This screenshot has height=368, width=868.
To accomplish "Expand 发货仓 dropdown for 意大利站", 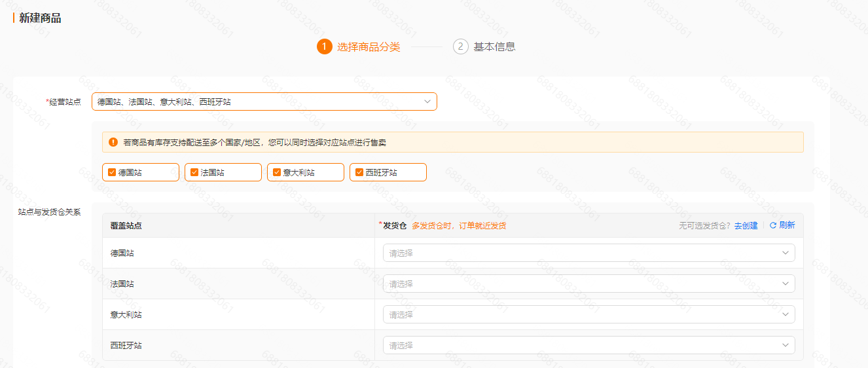I will [588, 314].
